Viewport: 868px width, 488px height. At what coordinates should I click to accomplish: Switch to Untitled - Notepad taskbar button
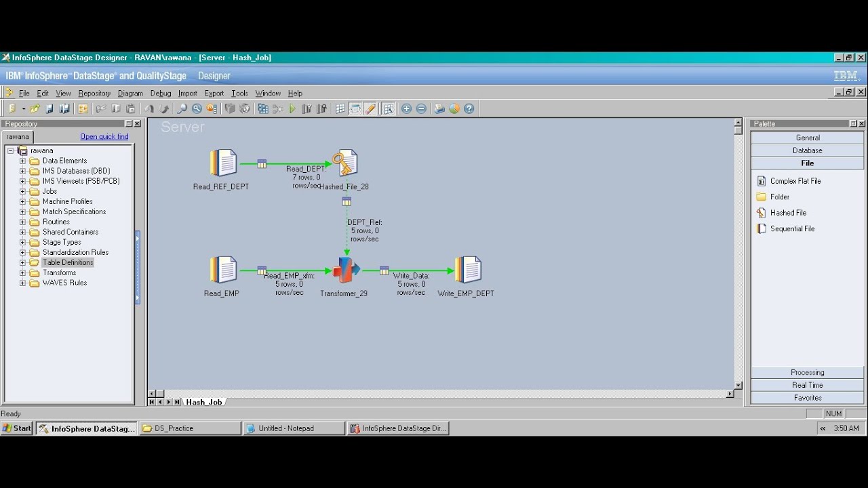[294, 428]
